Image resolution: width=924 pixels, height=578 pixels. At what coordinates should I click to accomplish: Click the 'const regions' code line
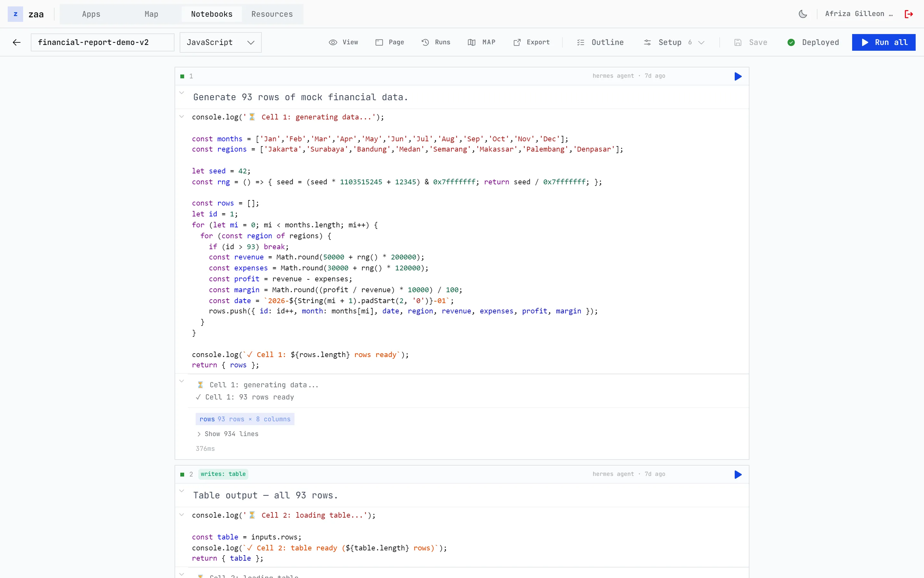[x=407, y=149]
